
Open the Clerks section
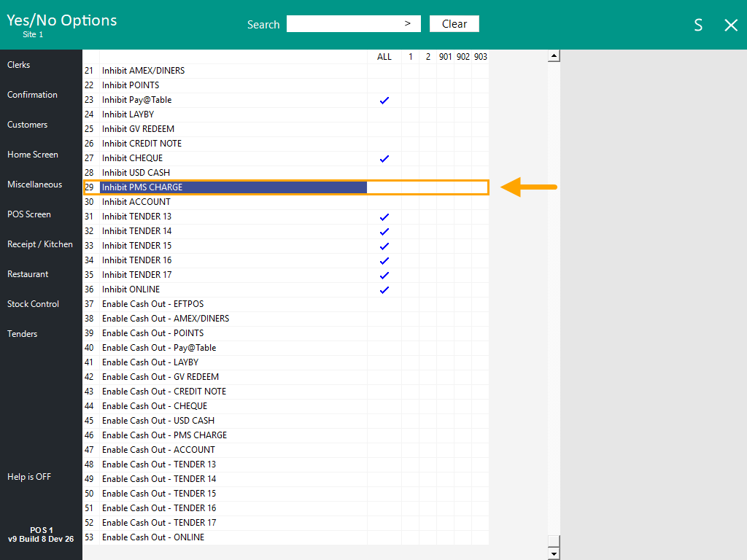(x=18, y=65)
